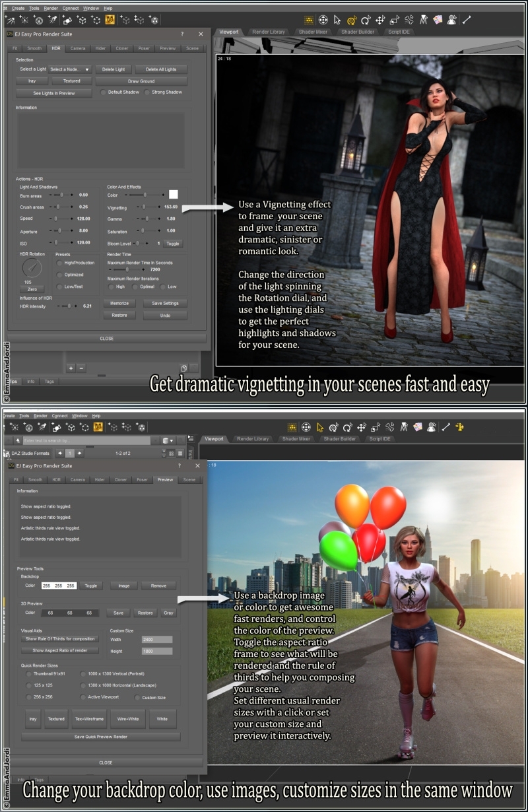Screen dimensions: 528x812
Task: Go to next page arrow beside 1-2 of 2
Action: point(80,453)
